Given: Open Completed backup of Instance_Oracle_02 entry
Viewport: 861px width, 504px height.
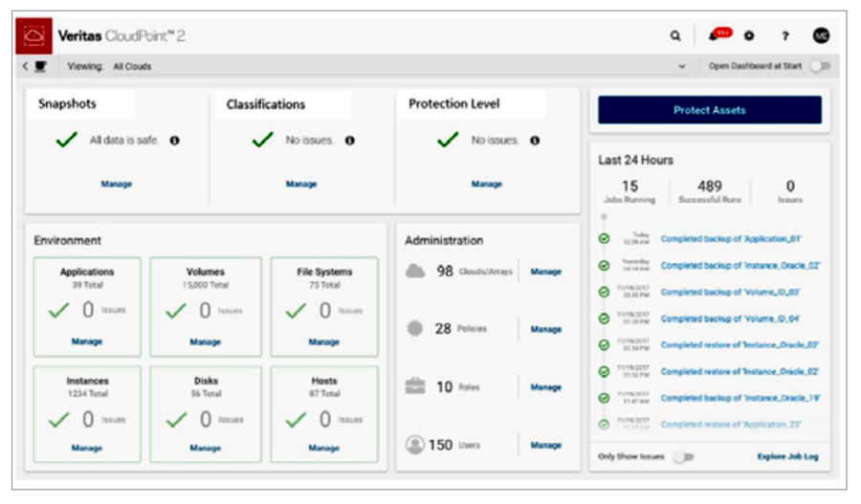Looking at the screenshot, I should (740, 265).
